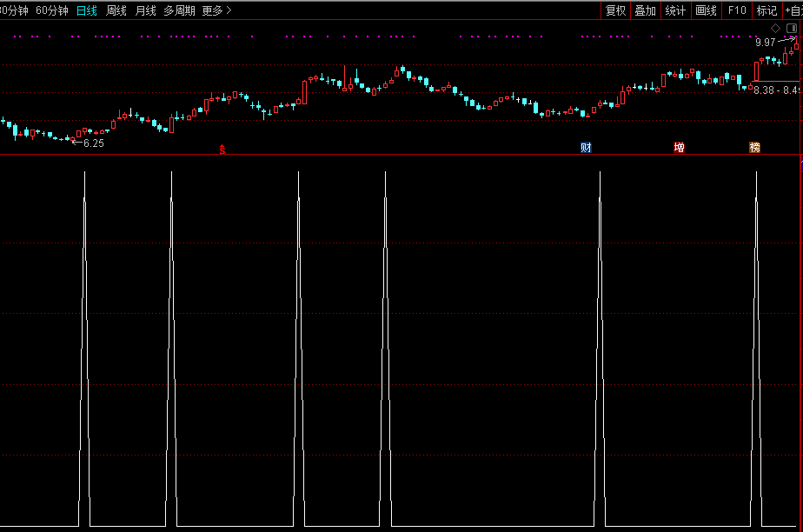The width and height of the screenshot is (803, 532).
Task: Toggle the side panel rectangle icon
Action: pyautogui.click(x=791, y=28)
